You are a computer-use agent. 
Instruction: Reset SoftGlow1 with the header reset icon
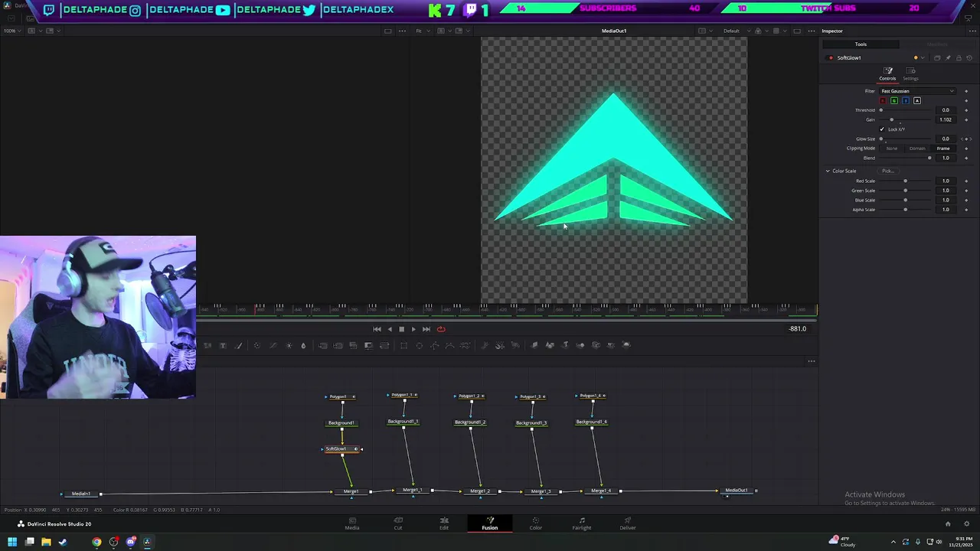969,57
